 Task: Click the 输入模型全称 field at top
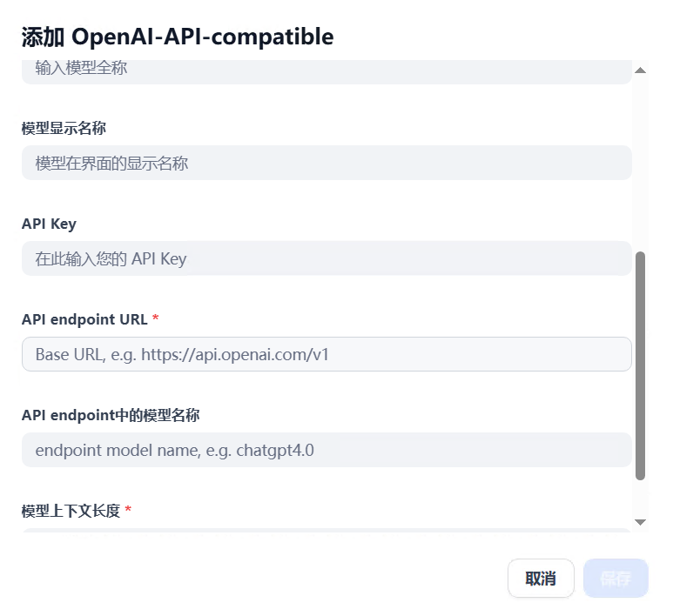point(326,70)
